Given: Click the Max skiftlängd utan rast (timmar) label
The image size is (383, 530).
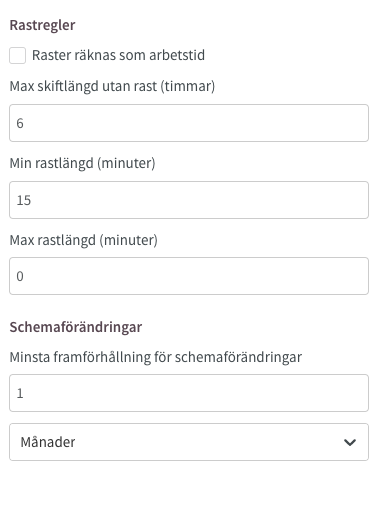Looking at the screenshot, I should click(112, 86).
